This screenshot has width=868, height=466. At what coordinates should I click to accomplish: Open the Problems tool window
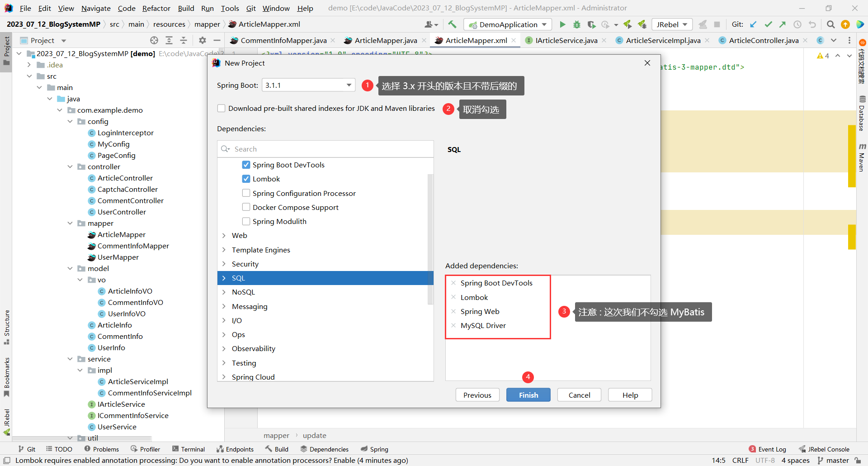(102, 449)
